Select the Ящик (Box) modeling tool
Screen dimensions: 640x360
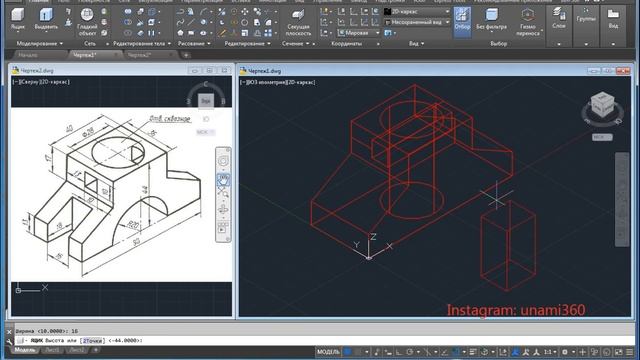pos(18,20)
